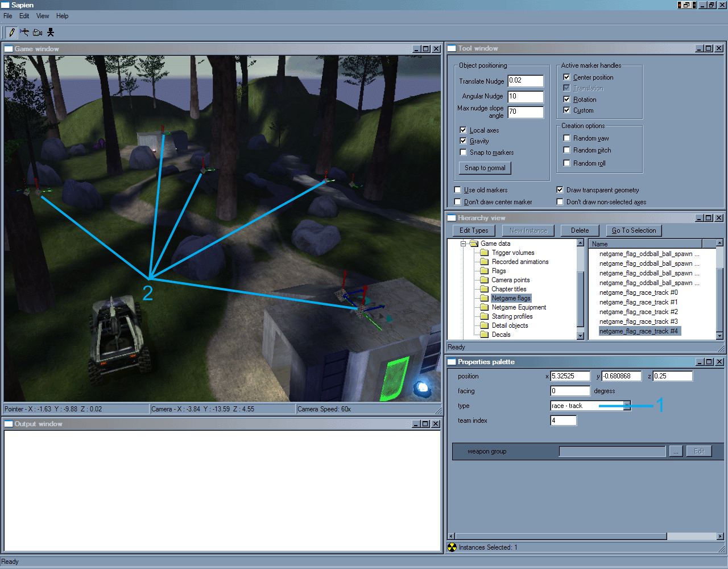Image resolution: width=728 pixels, height=569 pixels.
Task: Click the Max nudge slope angle field
Action: (526, 112)
